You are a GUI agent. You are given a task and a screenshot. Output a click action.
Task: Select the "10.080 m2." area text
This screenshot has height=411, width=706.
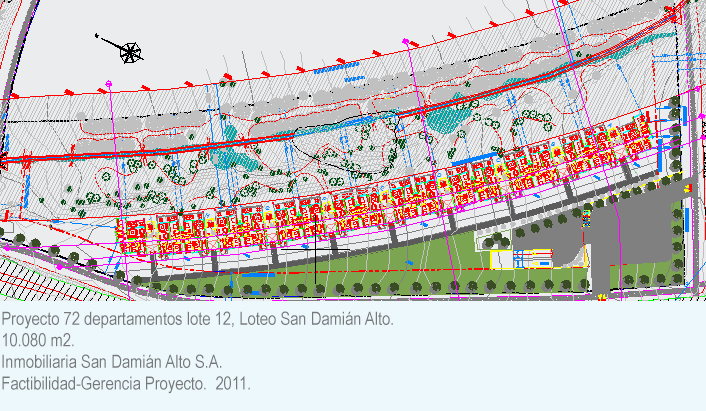(39, 340)
